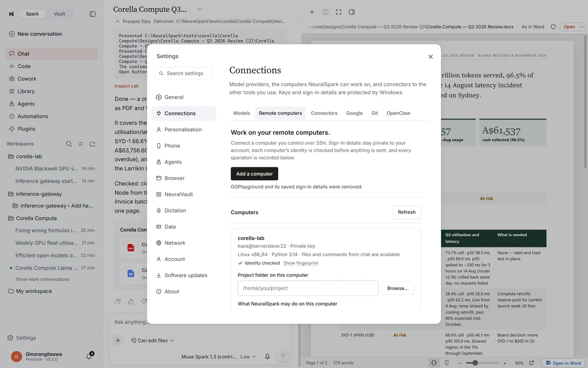Screen dimensions: 588x368
Task: Click the NeuralSpark logo icon
Action: pos(11,14)
